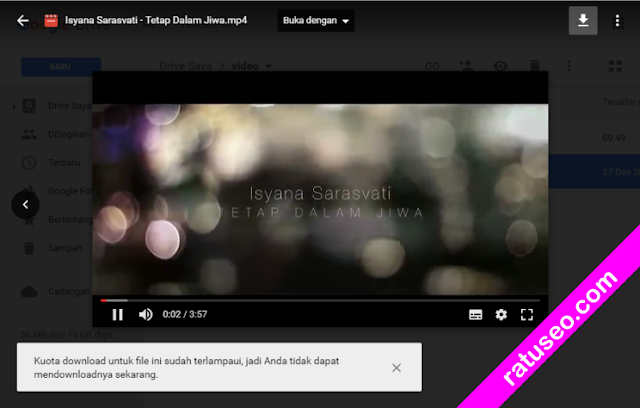Click the video file name title
Image resolution: width=640 pixels, height=408 pixels.
156,20
